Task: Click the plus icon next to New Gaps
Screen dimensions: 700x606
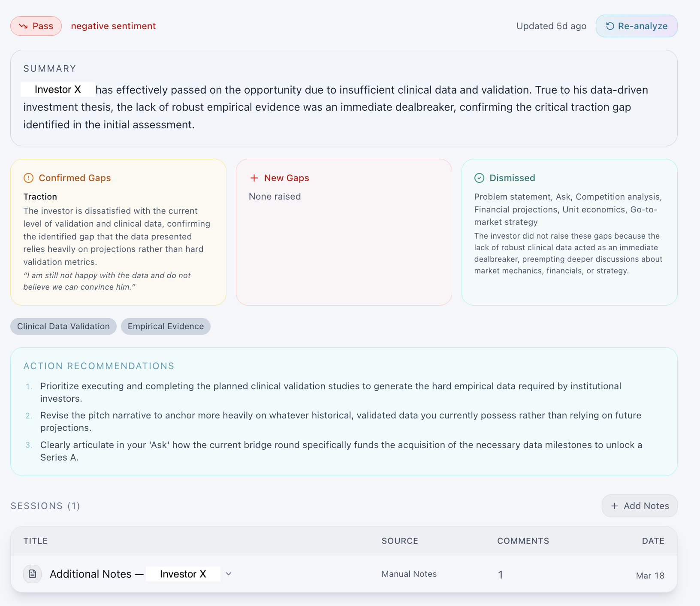Action: [254, 178]
